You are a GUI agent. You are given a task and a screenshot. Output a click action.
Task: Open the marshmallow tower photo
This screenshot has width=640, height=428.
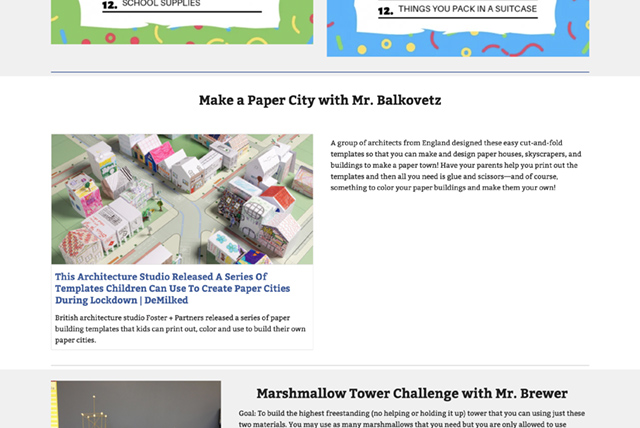point(136,405)
